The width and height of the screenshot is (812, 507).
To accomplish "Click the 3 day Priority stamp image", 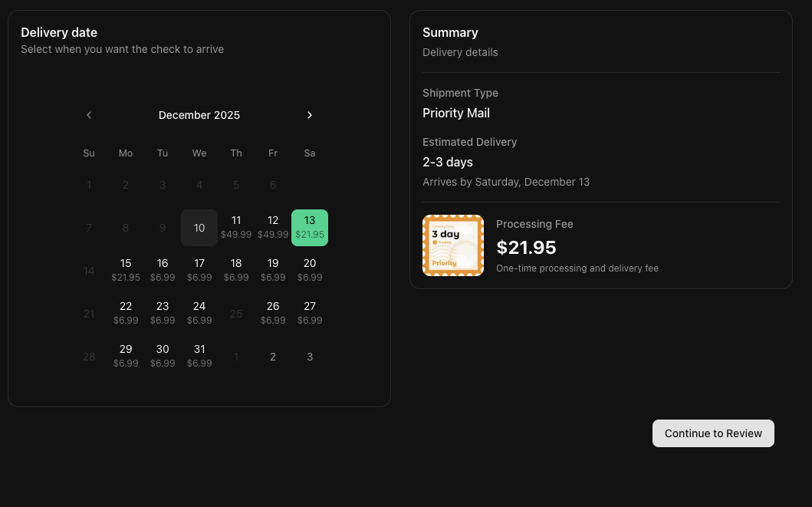I will pyautogui.click(x=453, y=245).
